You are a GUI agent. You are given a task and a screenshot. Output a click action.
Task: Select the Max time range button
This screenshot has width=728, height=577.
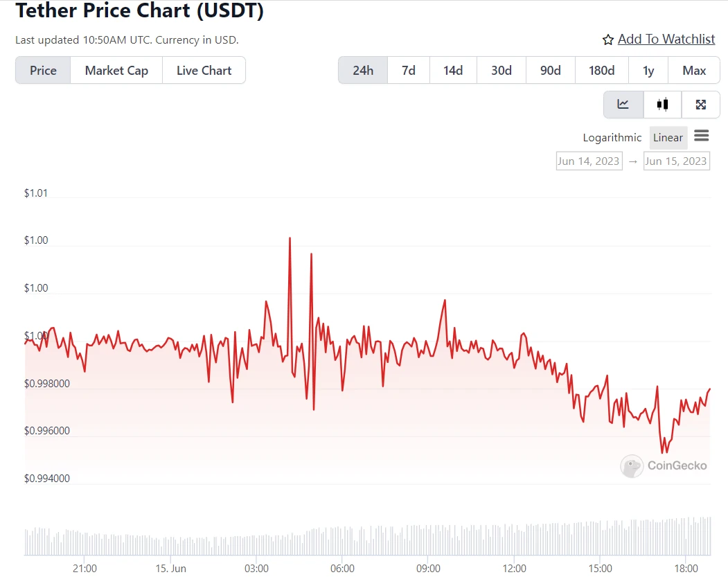(694, 71)
